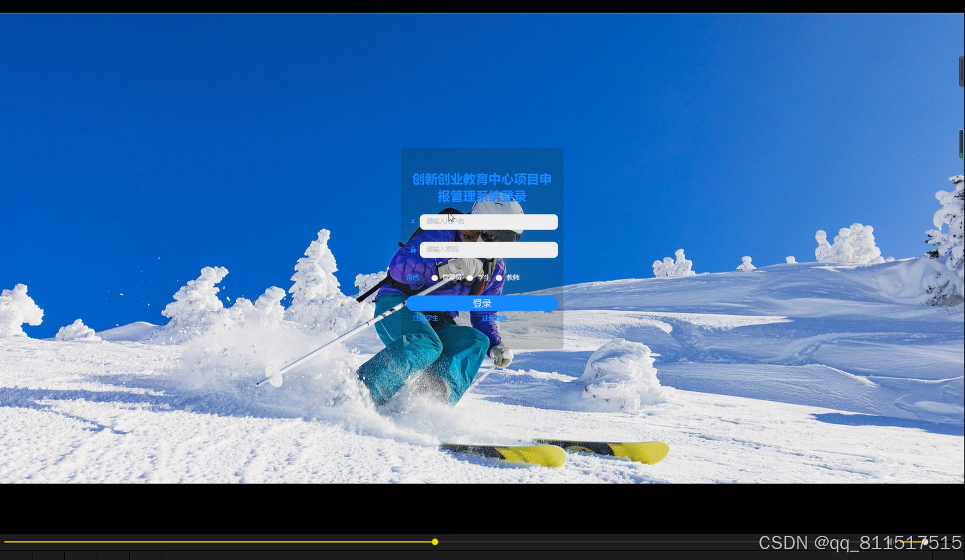
Task: Click the yellow video progress knob
Action: pos(435,542)
